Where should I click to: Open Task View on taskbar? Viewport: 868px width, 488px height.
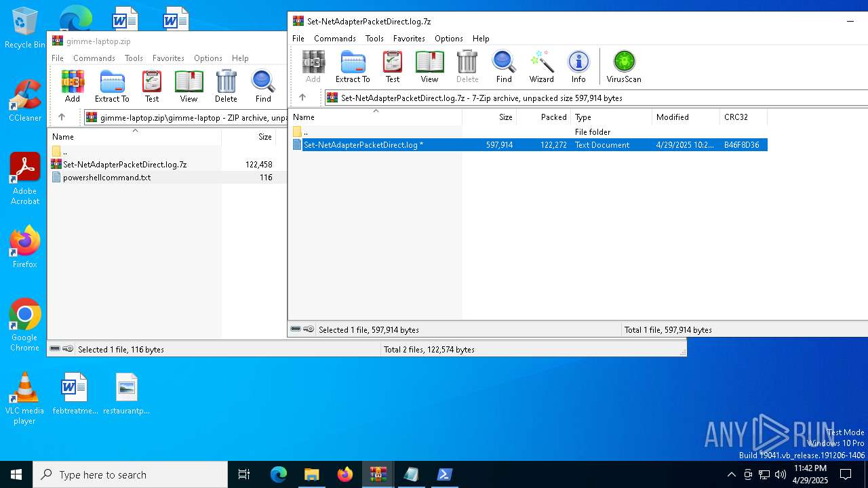click(245, 474)
